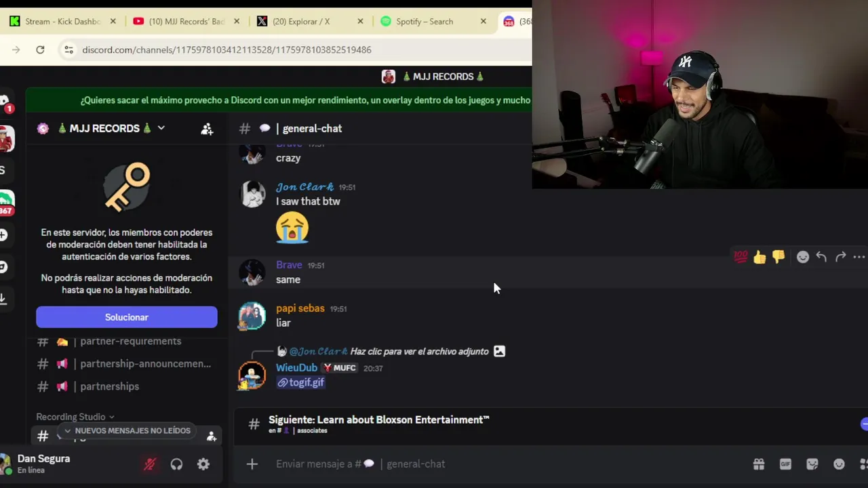868x488 pixels.
Task: Collapse the Recording Studio category
Action: click(75, 417)
